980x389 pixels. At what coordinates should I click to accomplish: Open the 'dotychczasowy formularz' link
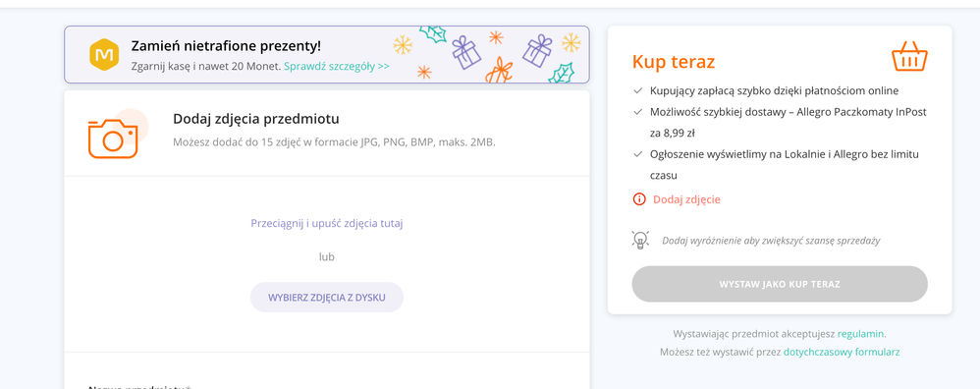point(842,352)
